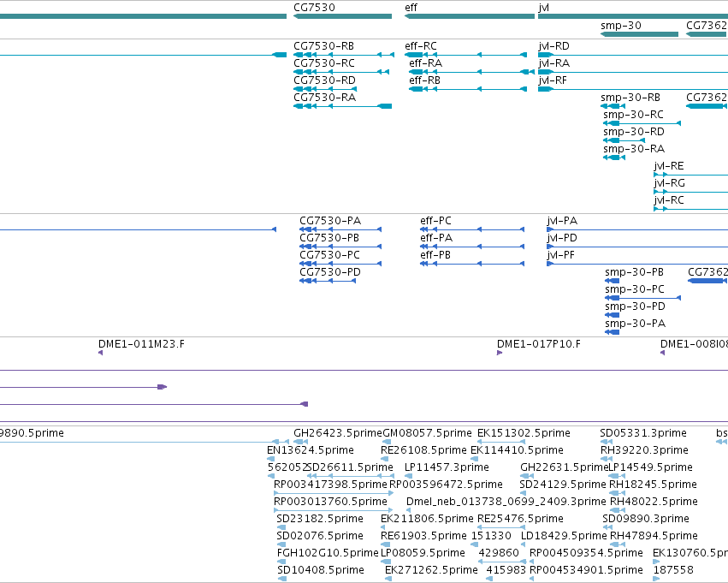Select EST RP003596472.5prime
The image size is (728, 583).
click(446, 485)
